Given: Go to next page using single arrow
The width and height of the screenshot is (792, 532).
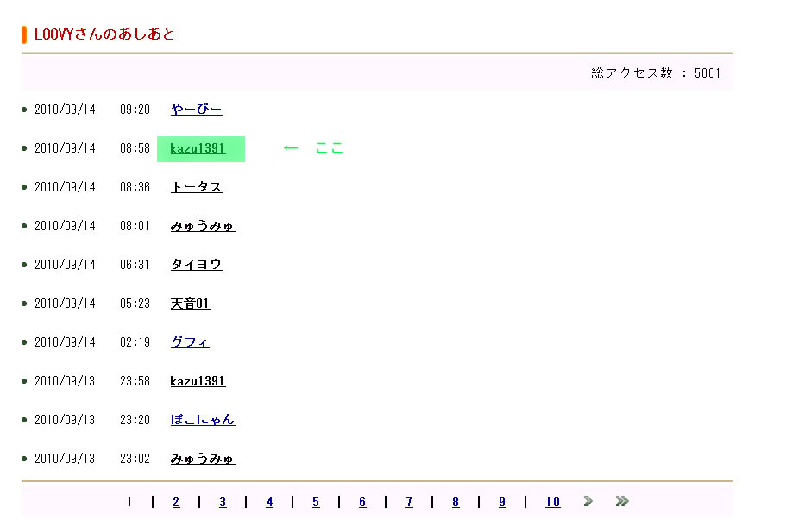Looking at the screenshot, I should click(x=588, y=501).
